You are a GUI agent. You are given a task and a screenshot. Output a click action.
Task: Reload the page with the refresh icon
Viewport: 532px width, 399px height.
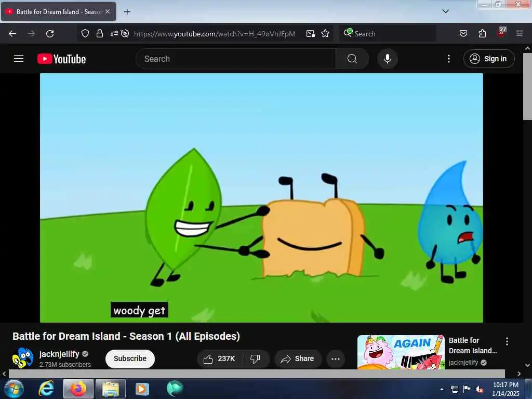coord(50,34)
